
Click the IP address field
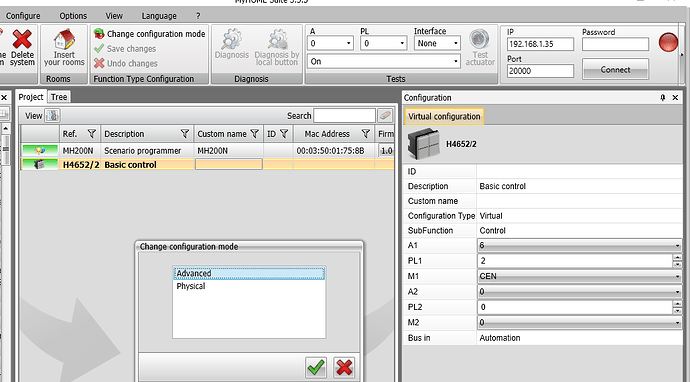point(540,44)
